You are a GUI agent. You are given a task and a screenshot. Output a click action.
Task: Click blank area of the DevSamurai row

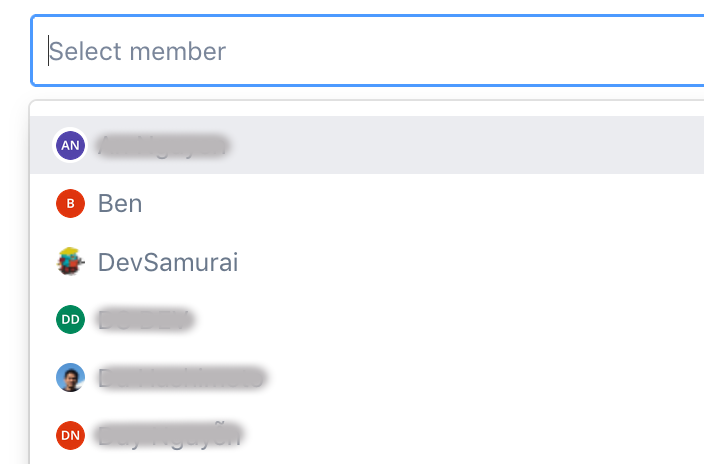point(480,262)
